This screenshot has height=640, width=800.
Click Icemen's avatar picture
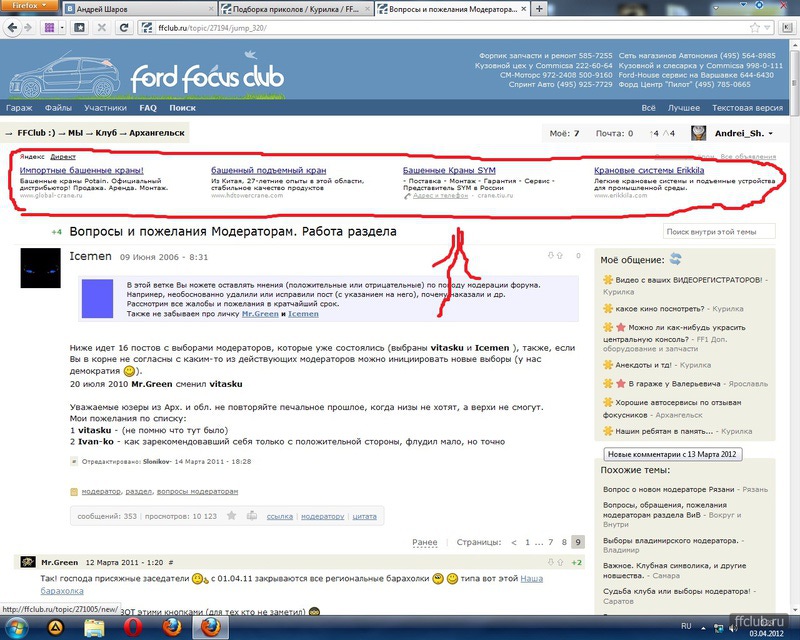pyautogui.click(x=40, y=268)
